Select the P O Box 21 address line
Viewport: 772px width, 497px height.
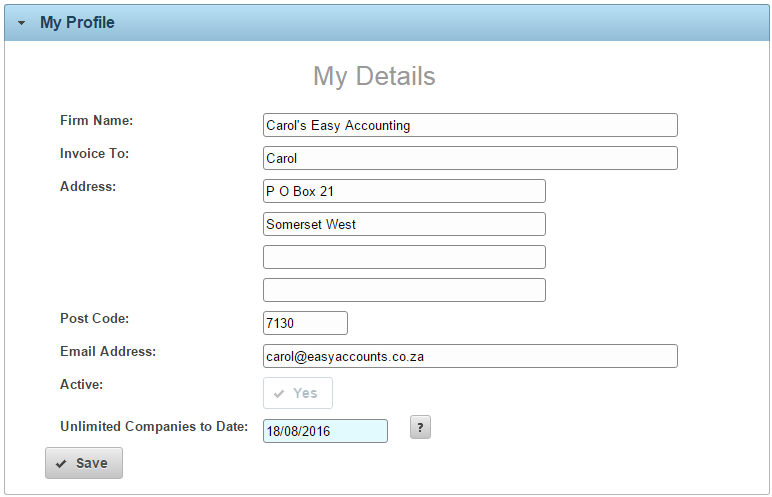[404, 191]
